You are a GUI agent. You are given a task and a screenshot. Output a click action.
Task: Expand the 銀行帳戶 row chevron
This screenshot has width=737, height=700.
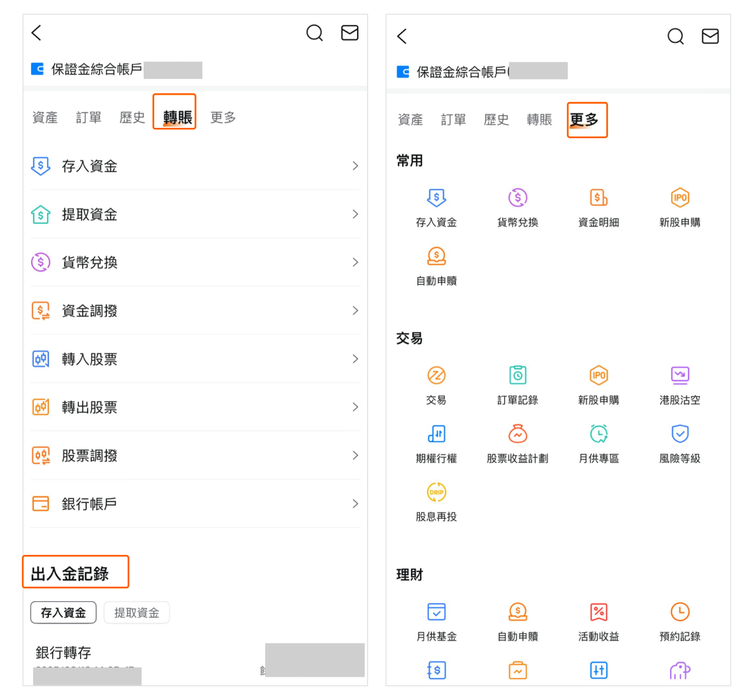point(355,504)
